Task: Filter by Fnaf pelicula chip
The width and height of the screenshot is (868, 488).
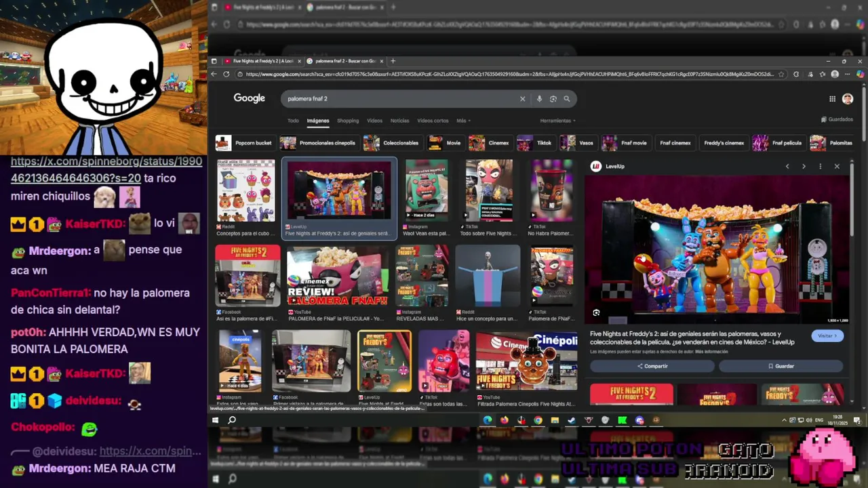Action: (x=778, y=143)
